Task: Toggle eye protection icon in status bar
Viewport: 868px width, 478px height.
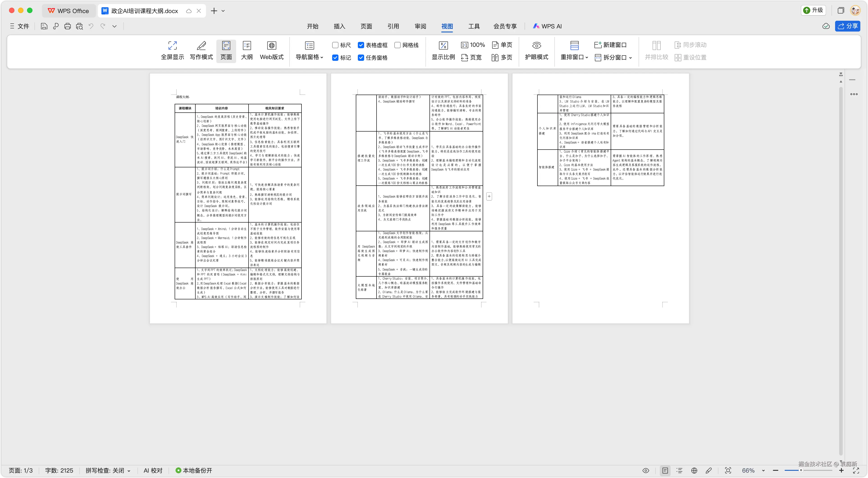Action: pyautogui.click(x=646, y=470)
